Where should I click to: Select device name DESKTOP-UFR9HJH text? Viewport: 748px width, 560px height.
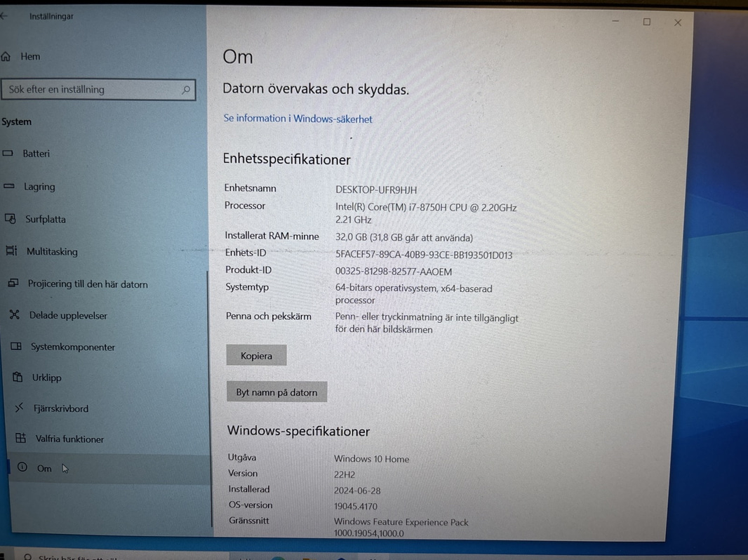point(376,190)
